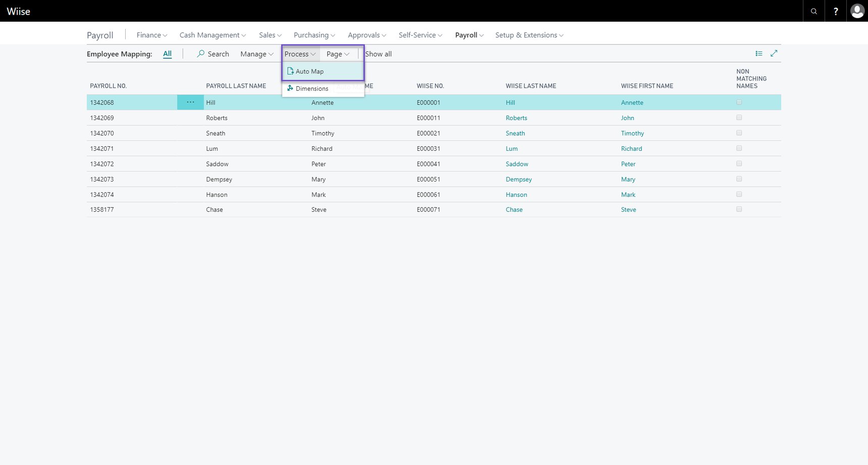Screen dimensions: 868x465
Task: Open the Page dropdown menu
Action: pyautogui.click(x=337, y=53)
